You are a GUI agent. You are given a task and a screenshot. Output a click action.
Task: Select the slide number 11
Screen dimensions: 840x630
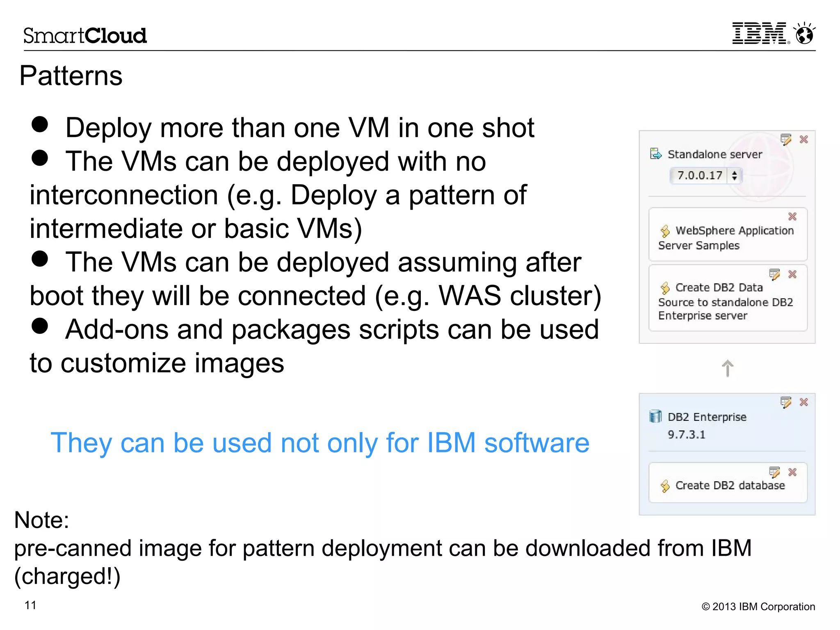31,605
